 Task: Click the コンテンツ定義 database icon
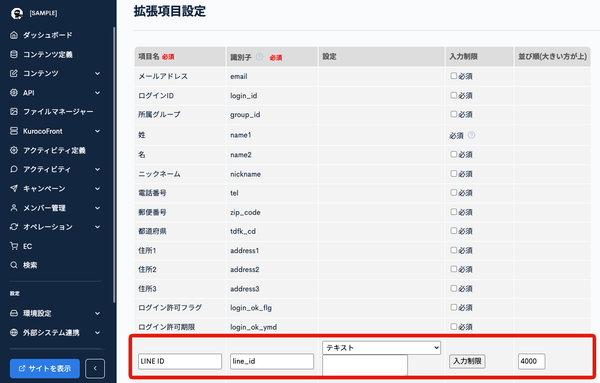pos(14,54)
